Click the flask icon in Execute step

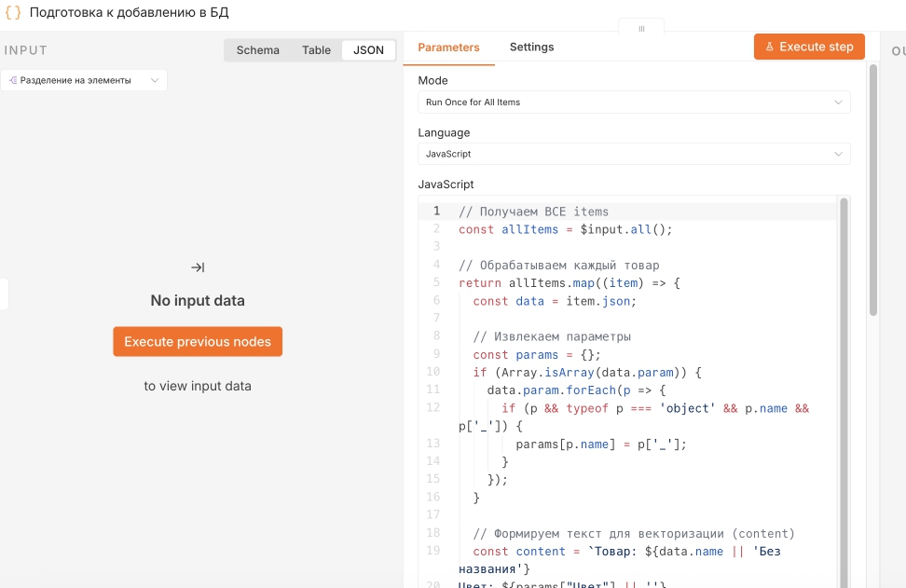[770, 47]
